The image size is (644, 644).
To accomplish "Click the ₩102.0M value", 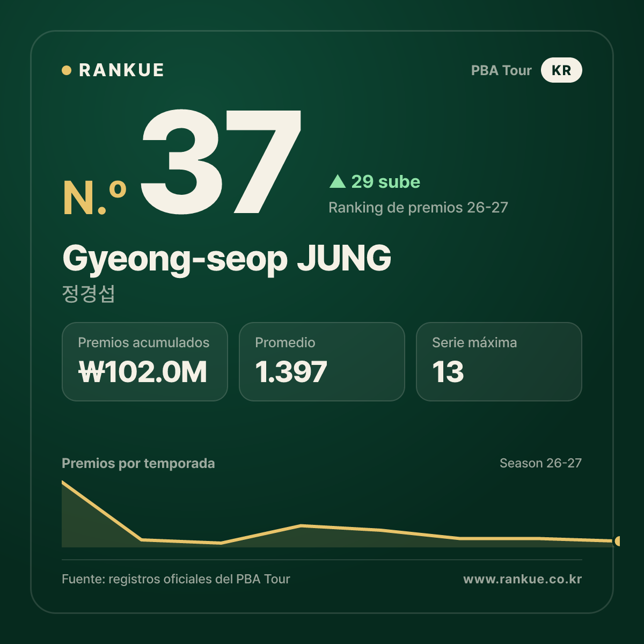I will click(x=143, y=372).
